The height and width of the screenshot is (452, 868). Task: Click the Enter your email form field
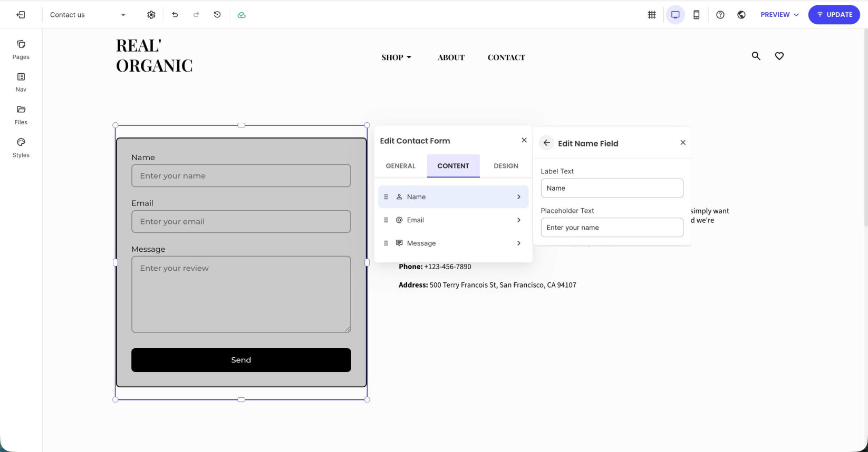(241, 221)
